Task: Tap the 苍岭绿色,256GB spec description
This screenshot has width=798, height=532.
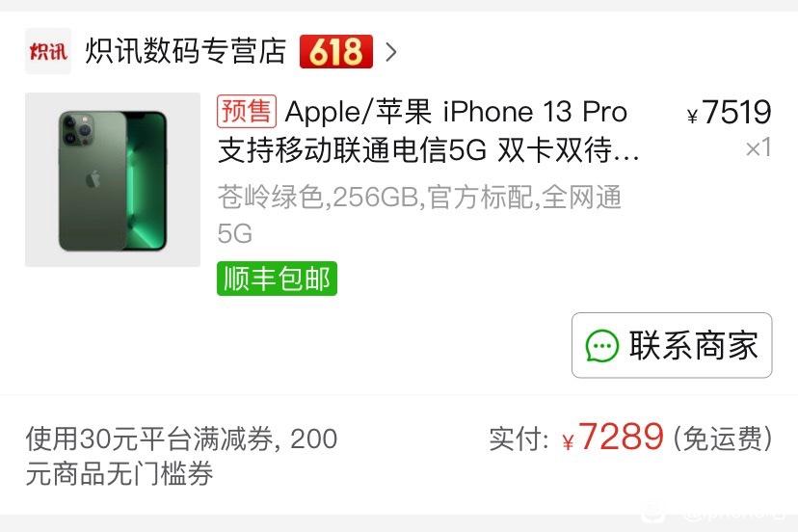Action: (x=420, y=197)
